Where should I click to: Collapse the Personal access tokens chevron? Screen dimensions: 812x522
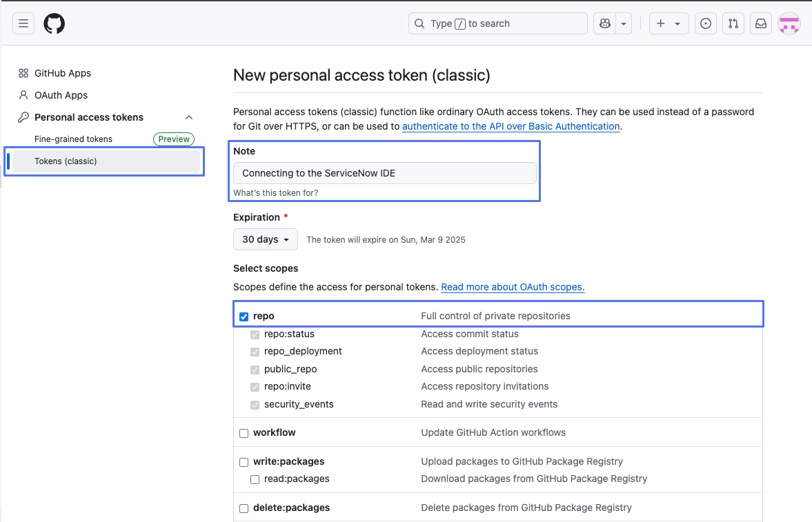[x=189, y=117]
